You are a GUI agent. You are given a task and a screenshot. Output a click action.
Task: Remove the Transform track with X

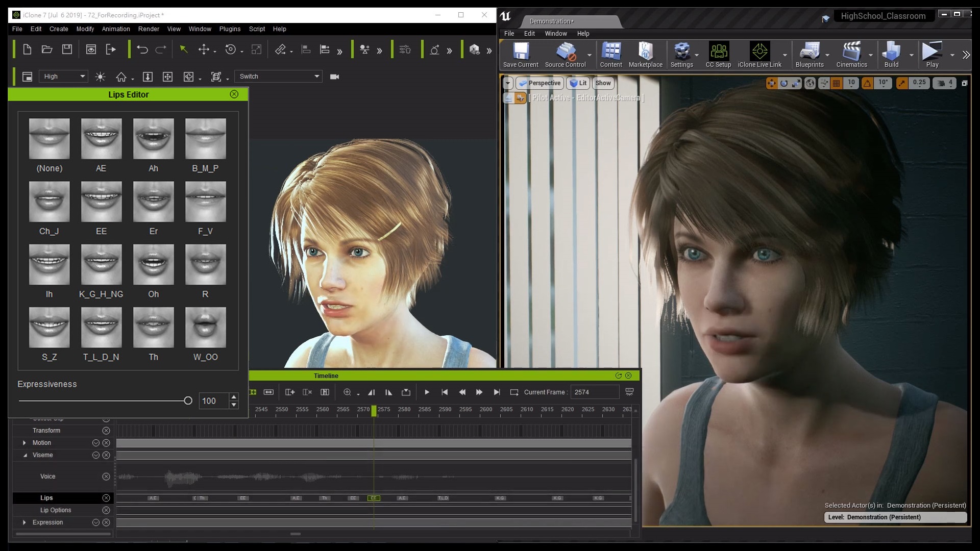tap(106, 431)
